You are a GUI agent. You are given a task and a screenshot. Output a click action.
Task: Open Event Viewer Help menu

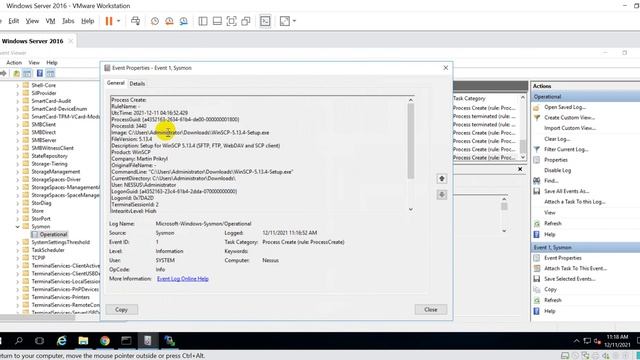(x=52, y=62)
